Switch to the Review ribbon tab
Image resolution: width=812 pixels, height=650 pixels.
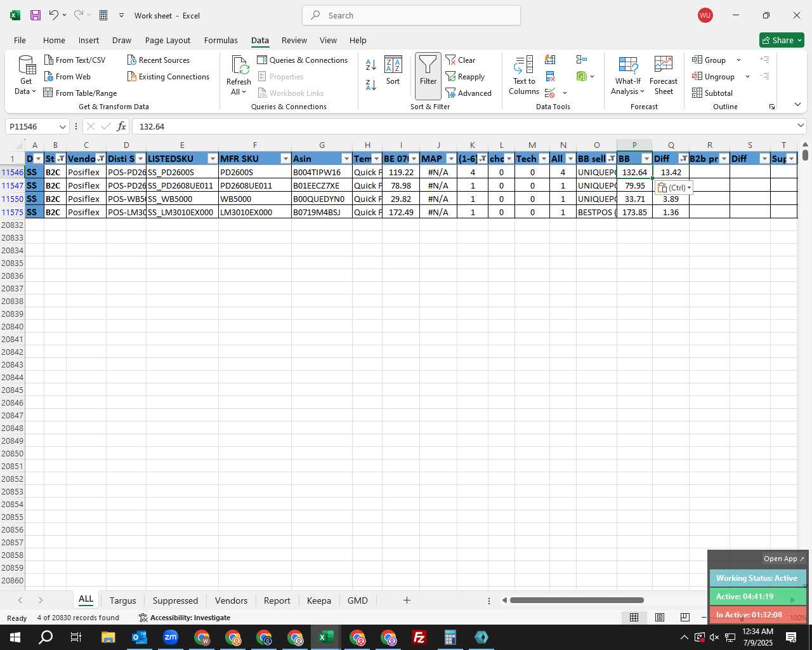(x=294, y=40)
